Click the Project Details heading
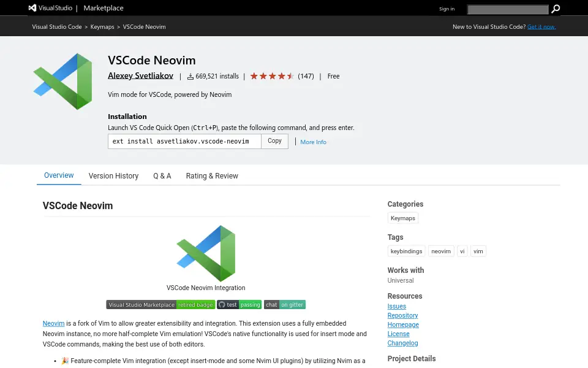The height and width of the screenshot is (368, 588). click(x=412, y=359)
